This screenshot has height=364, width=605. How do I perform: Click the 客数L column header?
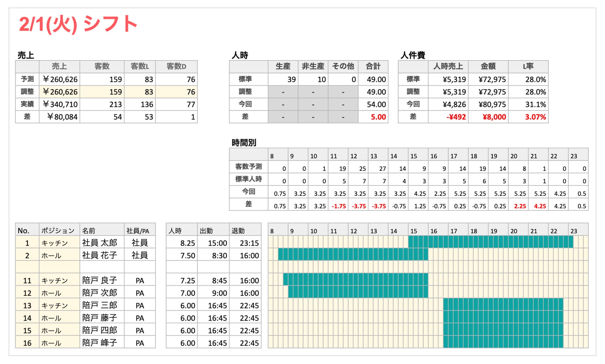[140, 66]
